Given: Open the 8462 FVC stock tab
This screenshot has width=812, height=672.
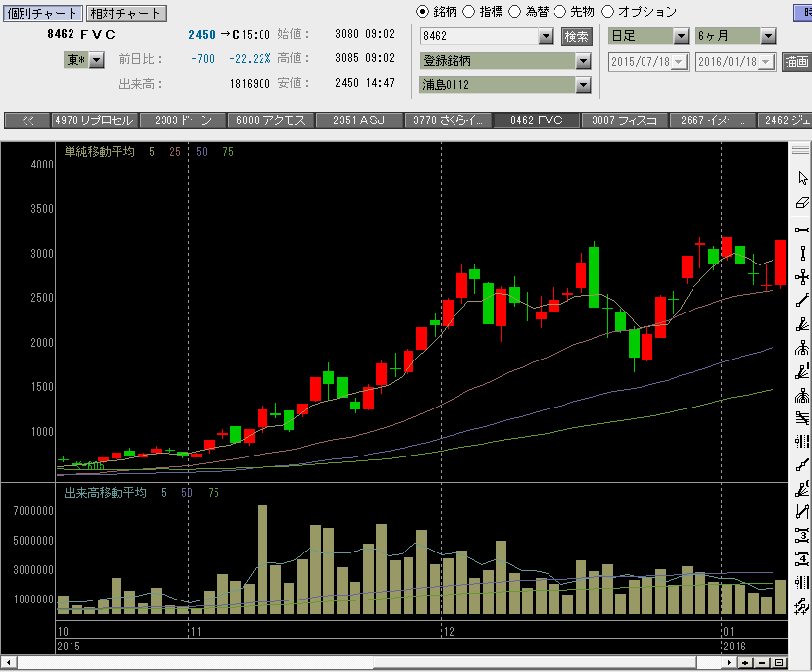Looking at the screenshot, I should [x=536, y=120].
